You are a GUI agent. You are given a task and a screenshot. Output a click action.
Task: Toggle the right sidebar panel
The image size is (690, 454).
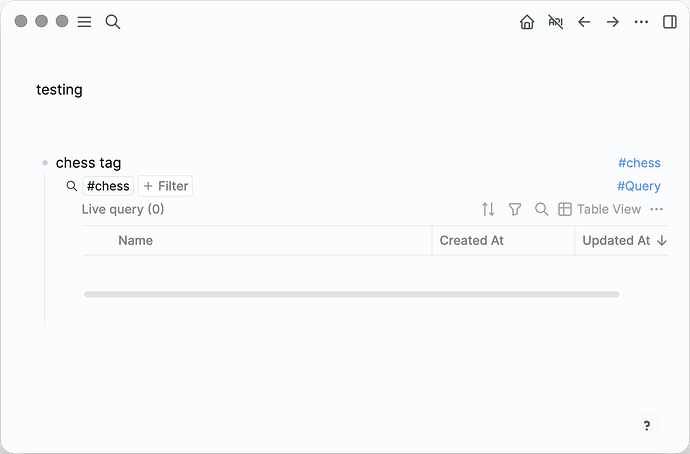coord(670,22)
